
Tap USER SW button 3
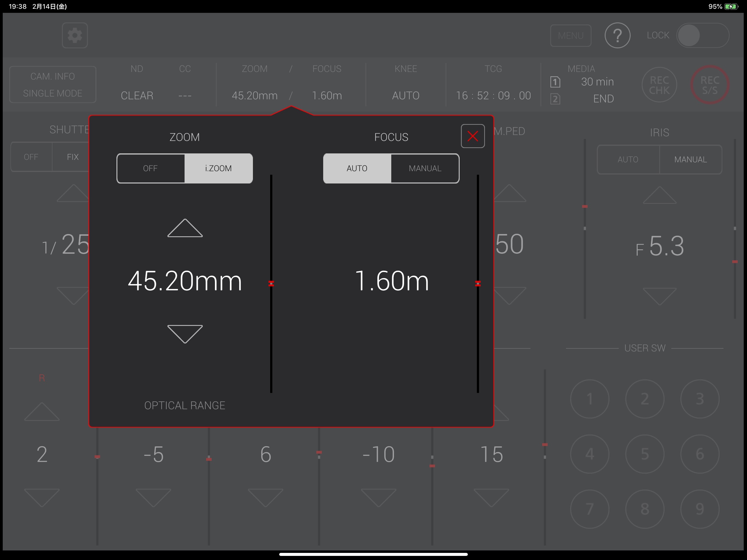[700, 399]
